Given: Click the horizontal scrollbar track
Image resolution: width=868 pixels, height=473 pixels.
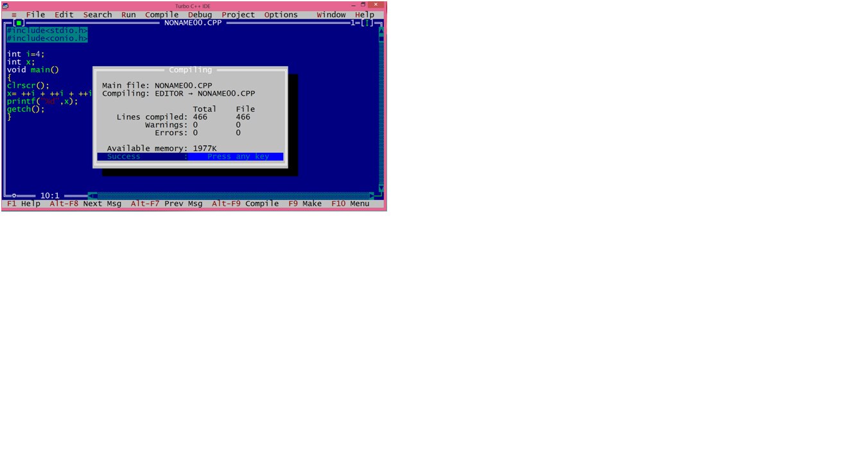Looking at the screenshot, I should (x=232, y=195).
